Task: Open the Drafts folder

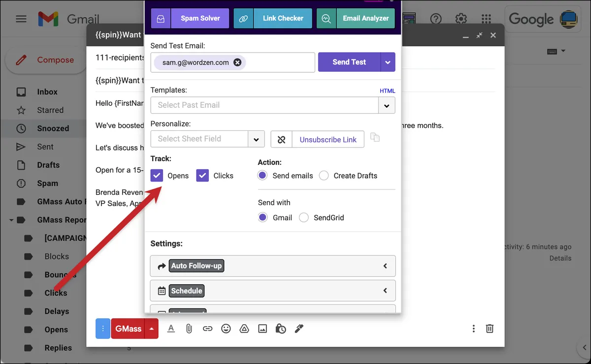Action: point(48,165)
